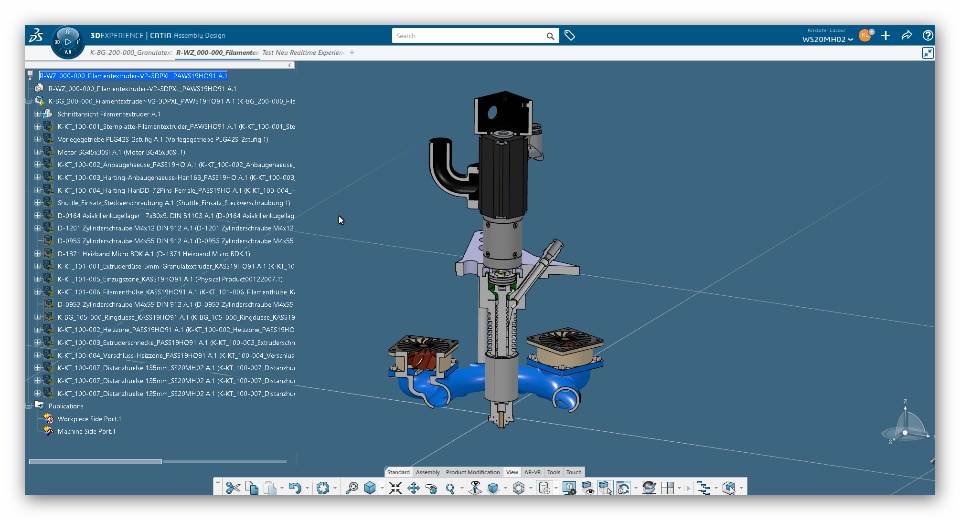Click the blue cube view icon
The height and width of the screenshot is (520, 960).
(x=370, y=488)
